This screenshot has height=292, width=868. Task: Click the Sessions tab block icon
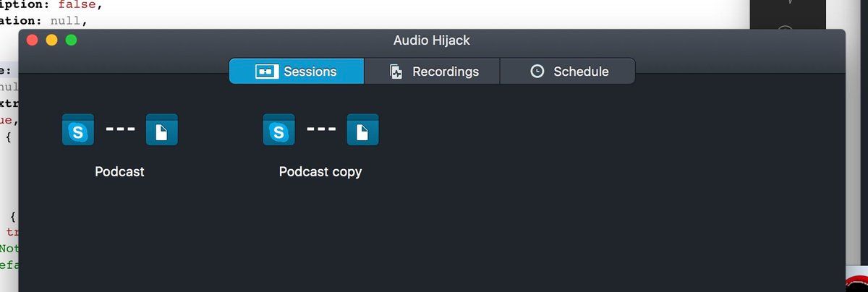coord(267,72)
